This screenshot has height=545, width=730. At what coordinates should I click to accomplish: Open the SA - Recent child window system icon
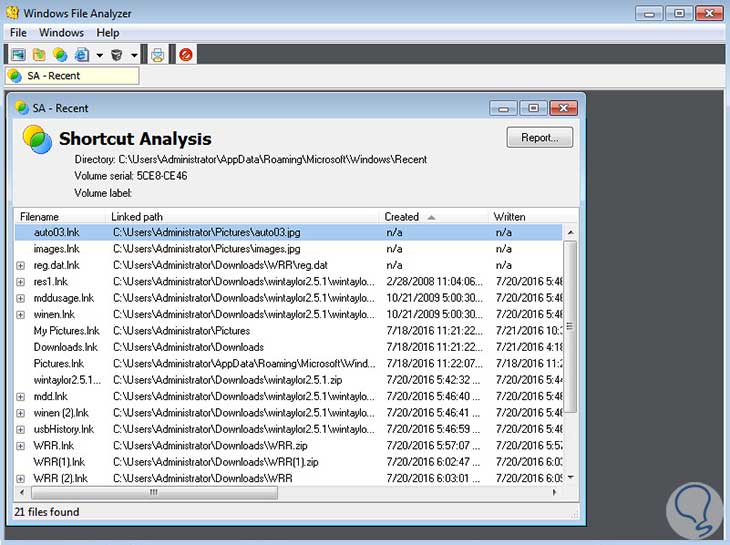[22, 108]
